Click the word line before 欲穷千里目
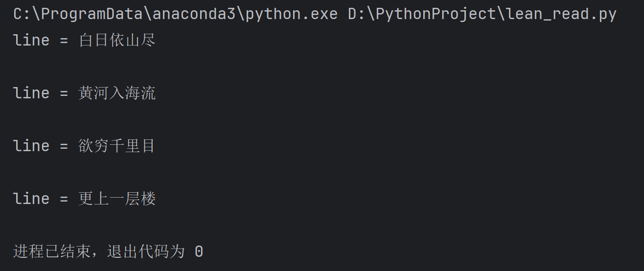The image size is (644, 271). (31, 146)
